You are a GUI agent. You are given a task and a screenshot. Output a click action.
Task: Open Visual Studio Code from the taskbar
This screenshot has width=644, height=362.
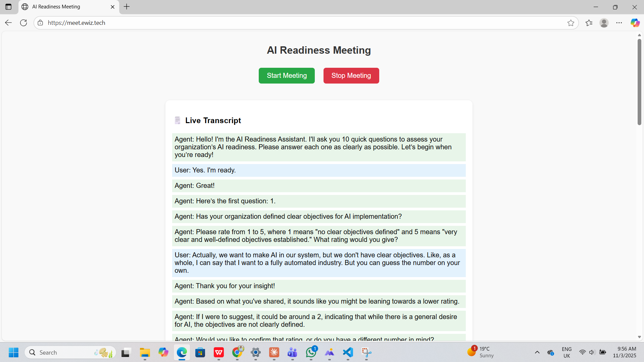(x=348, y=352)
